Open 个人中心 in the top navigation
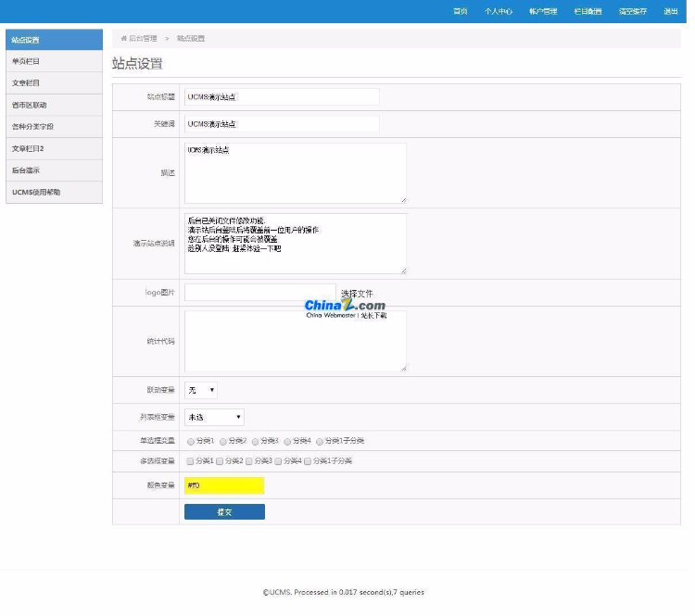Viewport: 695px width, 616px height. (499, 11)
